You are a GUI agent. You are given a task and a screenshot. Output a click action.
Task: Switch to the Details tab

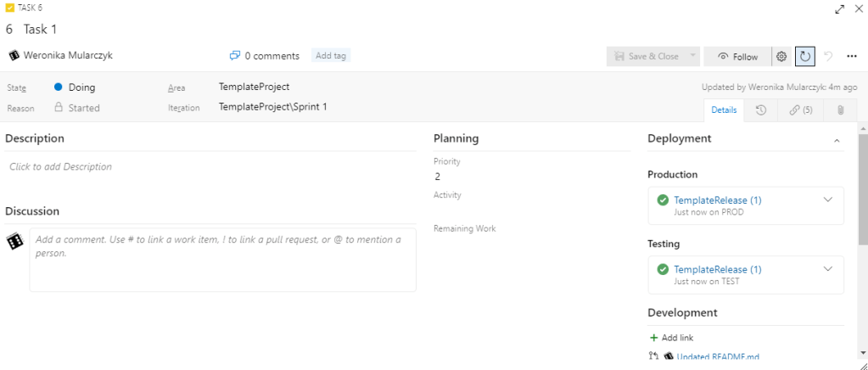pyautogui.click(x=724, y=110)
